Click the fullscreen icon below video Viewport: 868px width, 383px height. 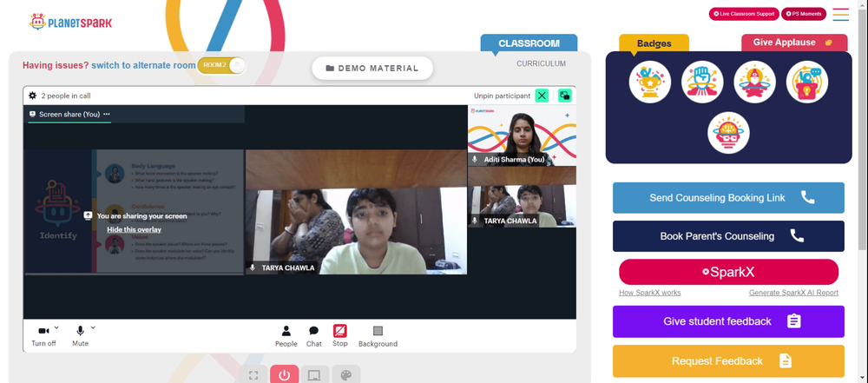[253, 375]
